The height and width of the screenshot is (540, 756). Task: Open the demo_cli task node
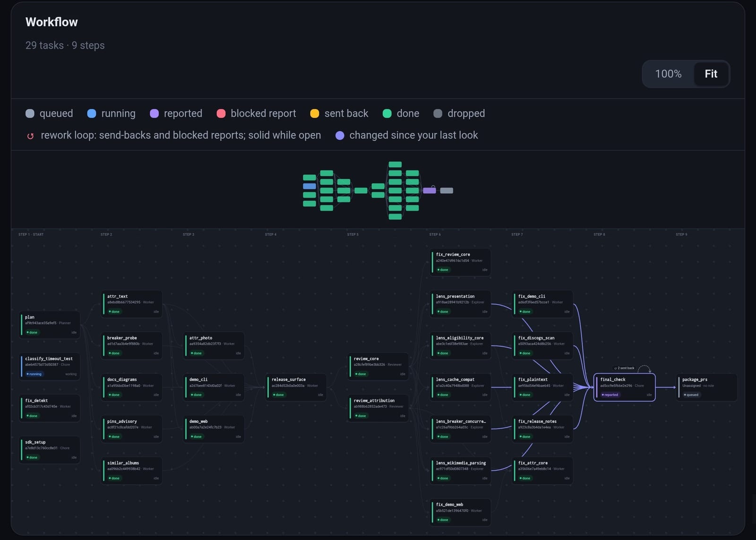click(214, 387)
